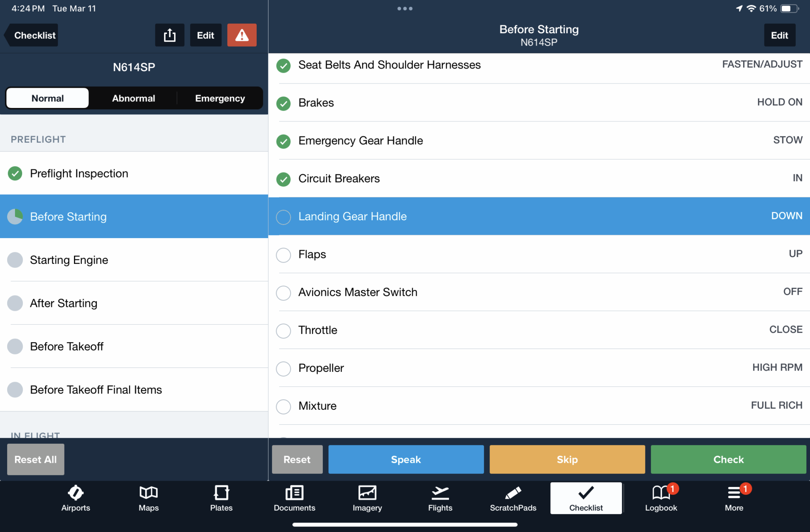The height and width of the screenshot is (532, 810).
Task: Check the Mixture item circle
Action: (284, 406)
